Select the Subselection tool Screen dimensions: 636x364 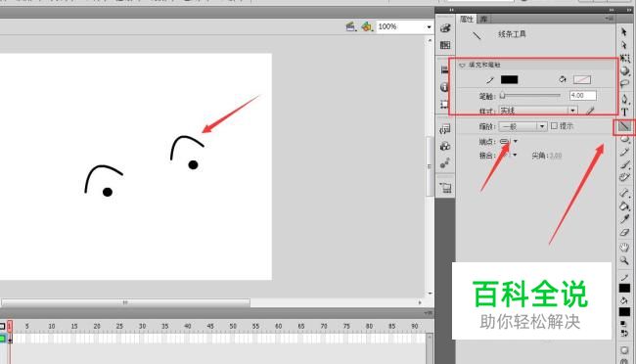(624, 45)
